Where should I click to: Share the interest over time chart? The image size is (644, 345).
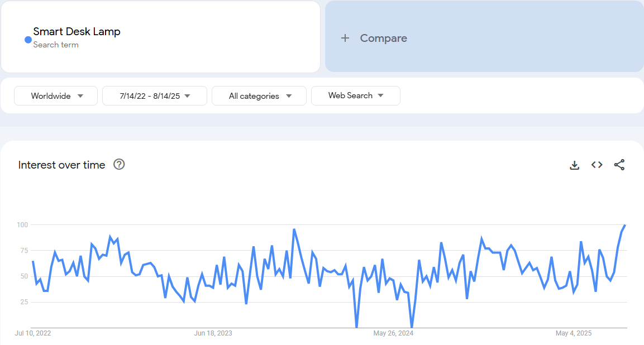[x=619, y=165]
